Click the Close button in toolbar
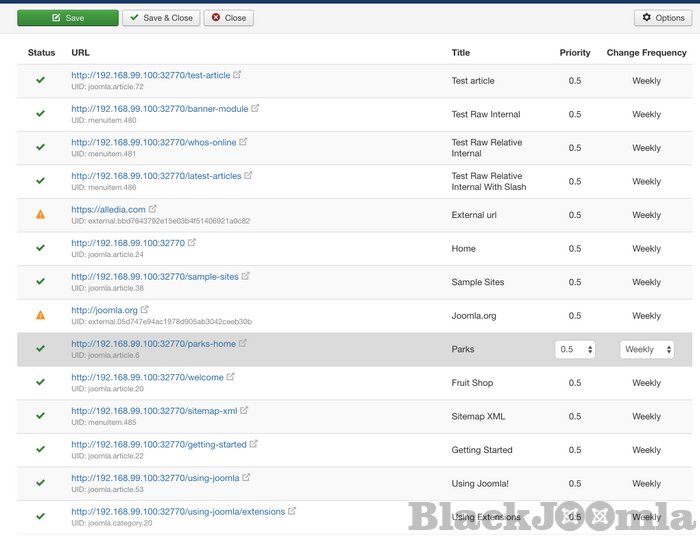 tap(228, 18)
